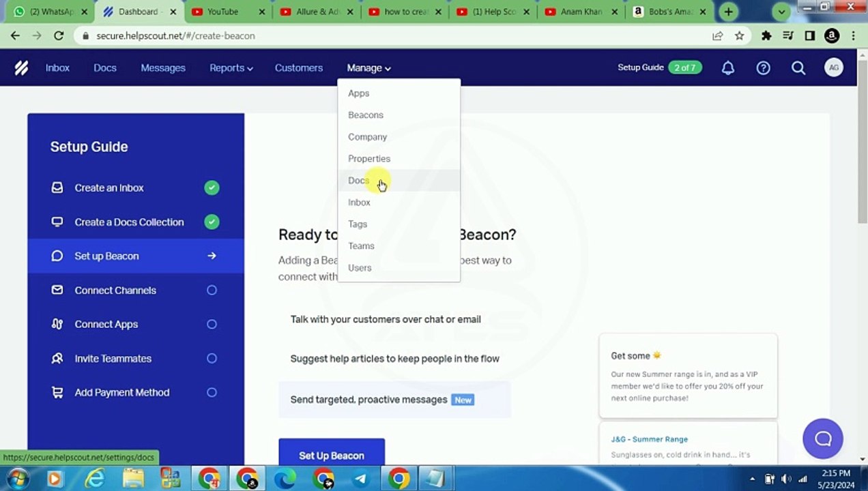
Task: Open the new tab plus button
Action: point(728,12)
